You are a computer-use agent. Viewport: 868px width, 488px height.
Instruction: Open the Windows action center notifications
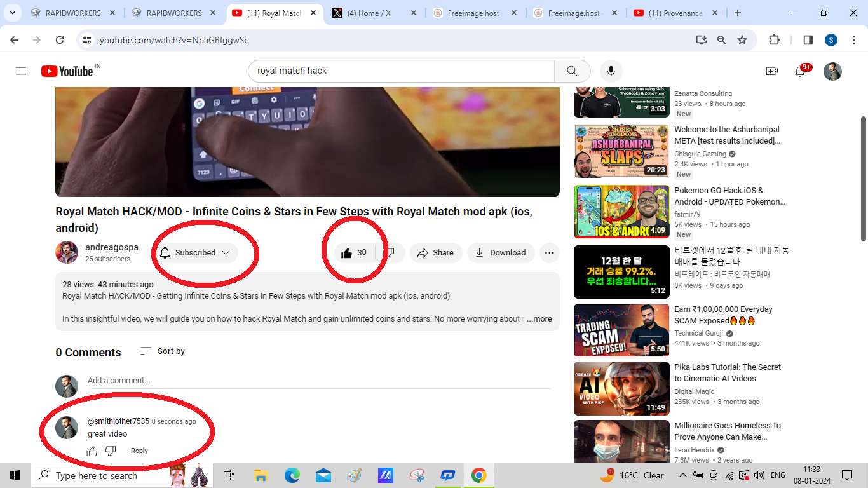847,475
